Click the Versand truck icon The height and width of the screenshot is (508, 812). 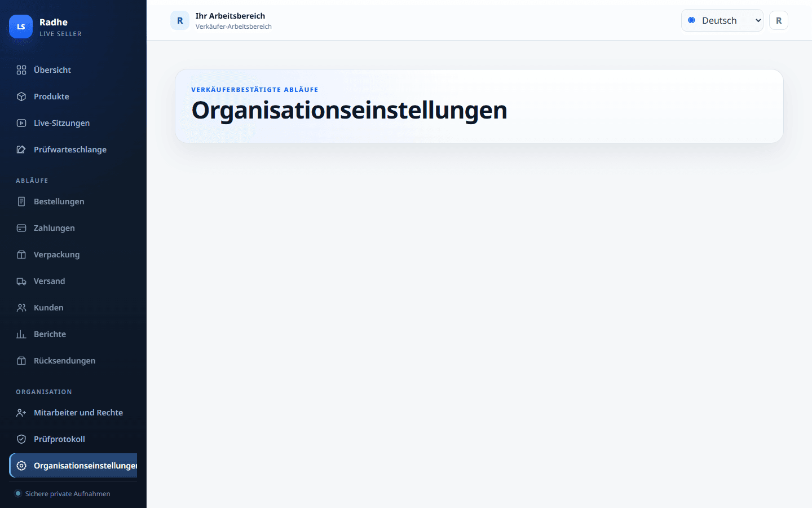click(21, 281)
